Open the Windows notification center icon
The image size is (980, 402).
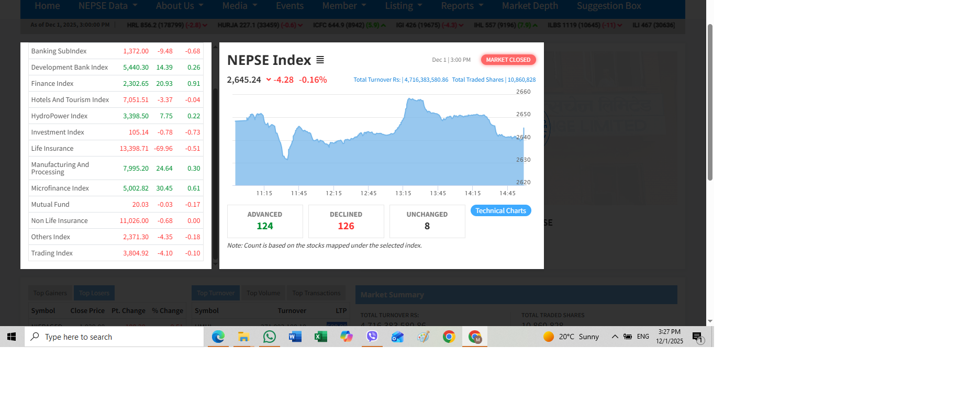pos(697,337)
